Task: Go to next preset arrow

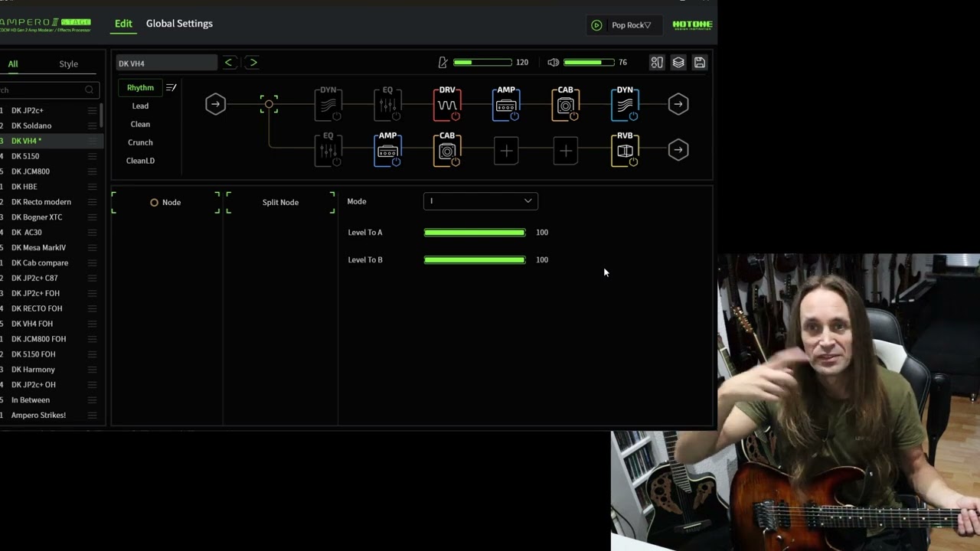Action: click(x=253, y=63)
